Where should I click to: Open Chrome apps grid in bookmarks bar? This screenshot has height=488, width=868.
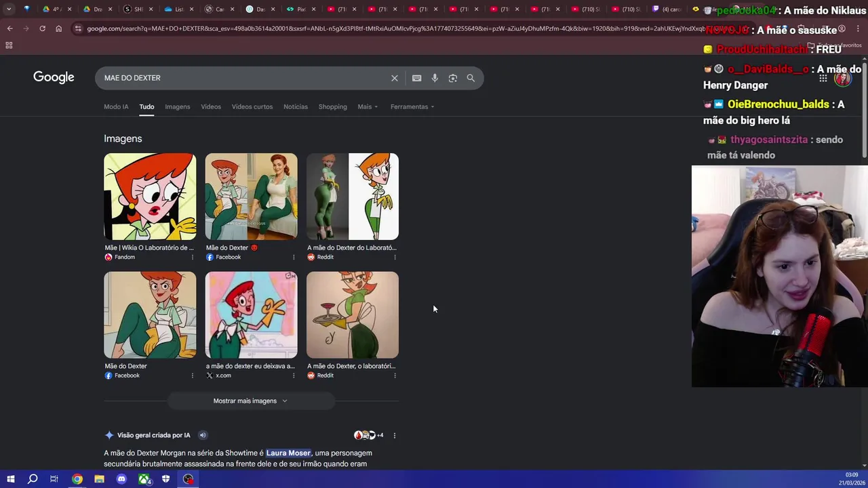9,45
